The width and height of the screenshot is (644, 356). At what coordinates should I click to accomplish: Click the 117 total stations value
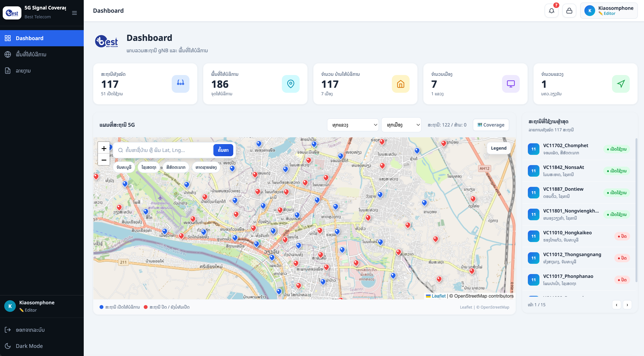point(110,84)
